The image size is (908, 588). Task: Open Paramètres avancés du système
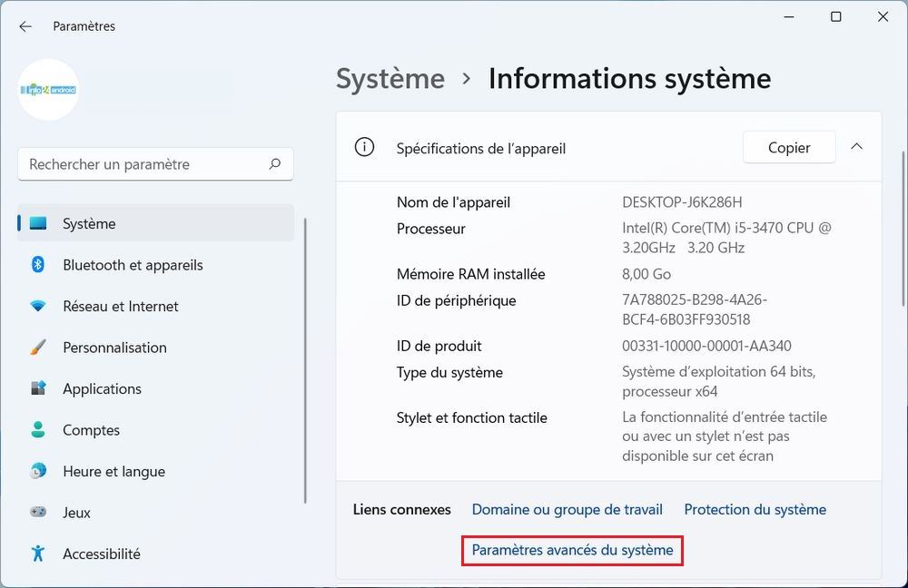(572, 550)
